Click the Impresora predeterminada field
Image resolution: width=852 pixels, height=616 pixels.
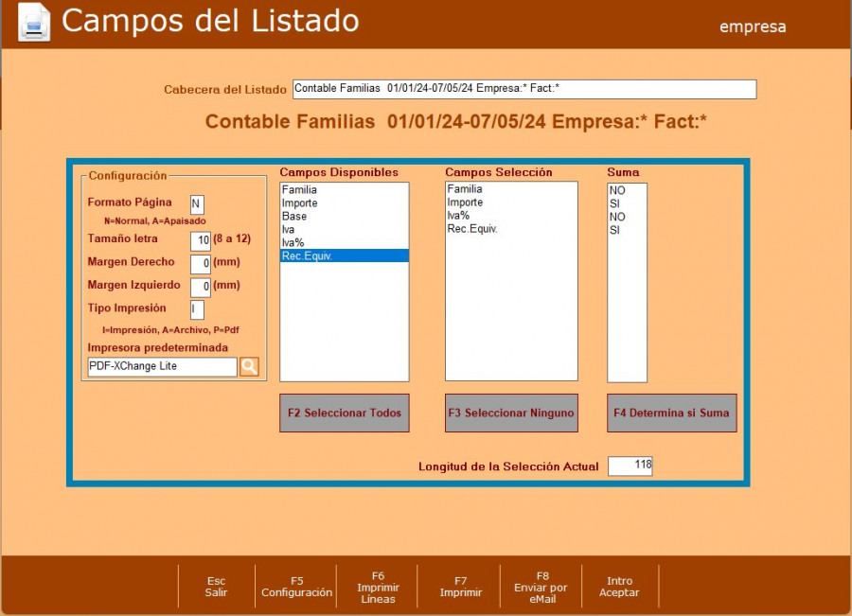[x=161, y=366]
